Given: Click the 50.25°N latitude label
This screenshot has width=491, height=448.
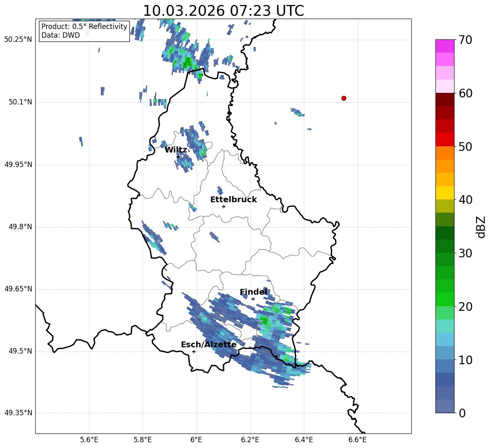Looking at the screenshot, I should tap(18, 40).
